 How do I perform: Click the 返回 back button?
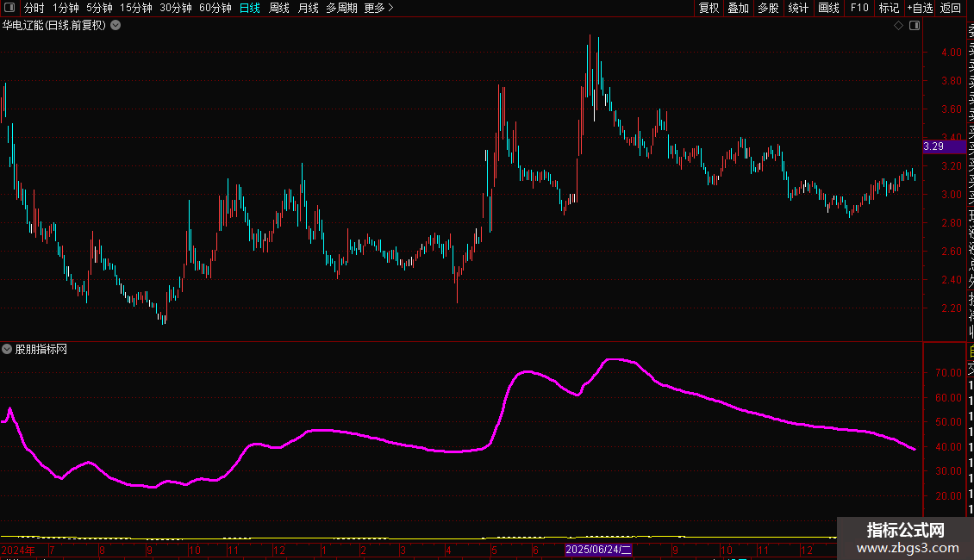tap(951, 8)
